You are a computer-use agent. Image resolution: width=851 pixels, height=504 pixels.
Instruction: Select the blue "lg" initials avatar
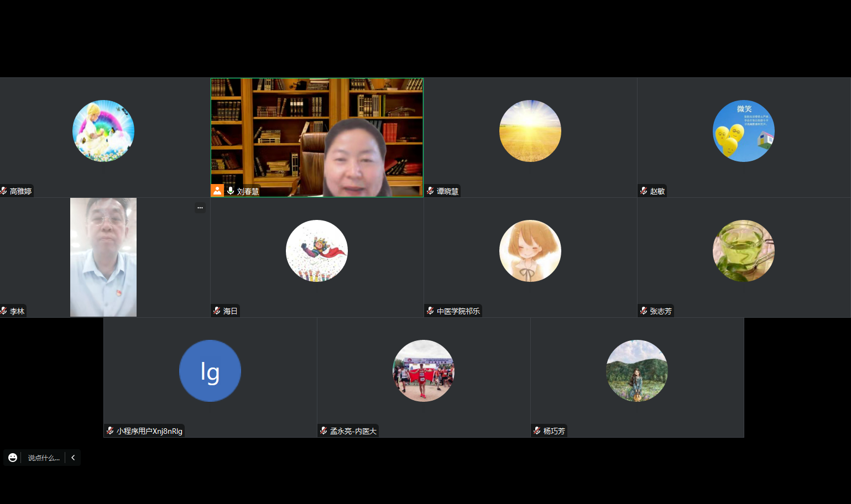point(210,371)
